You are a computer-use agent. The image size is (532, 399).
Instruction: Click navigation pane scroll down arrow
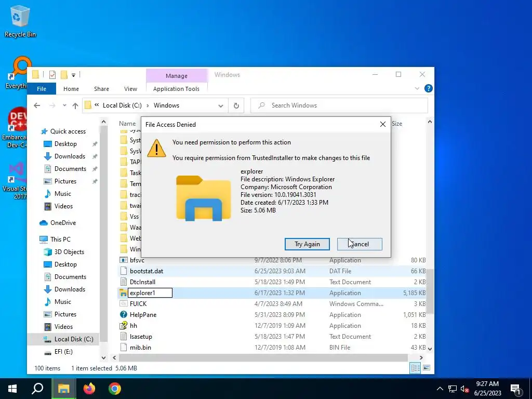(x=103, y=357)
